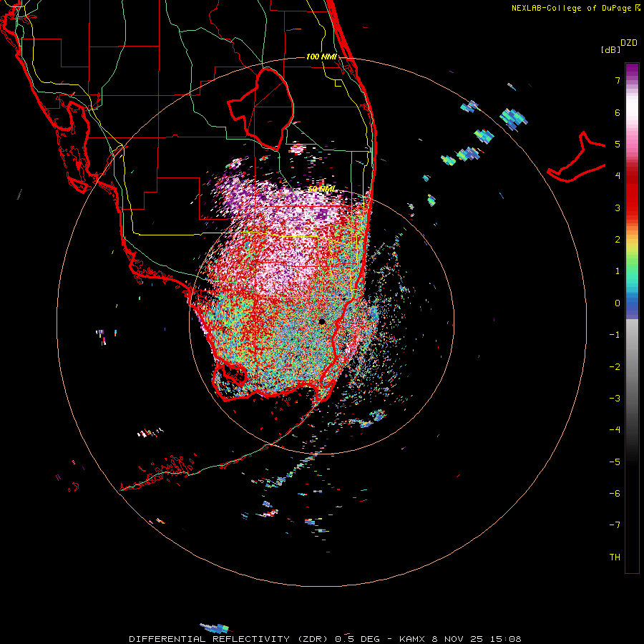The height and width of the screenshot is (644, 644).
Task: Click the -1 dB tick label on scale
Action: (615, 335)
